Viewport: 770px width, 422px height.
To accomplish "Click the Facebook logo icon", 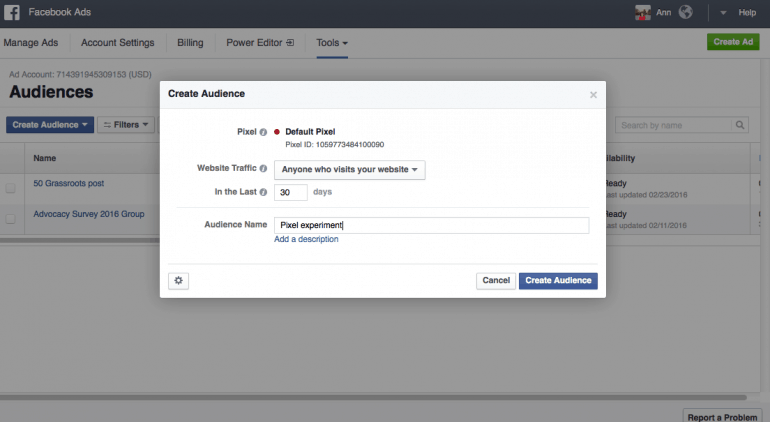I will [x=12, y=12].
